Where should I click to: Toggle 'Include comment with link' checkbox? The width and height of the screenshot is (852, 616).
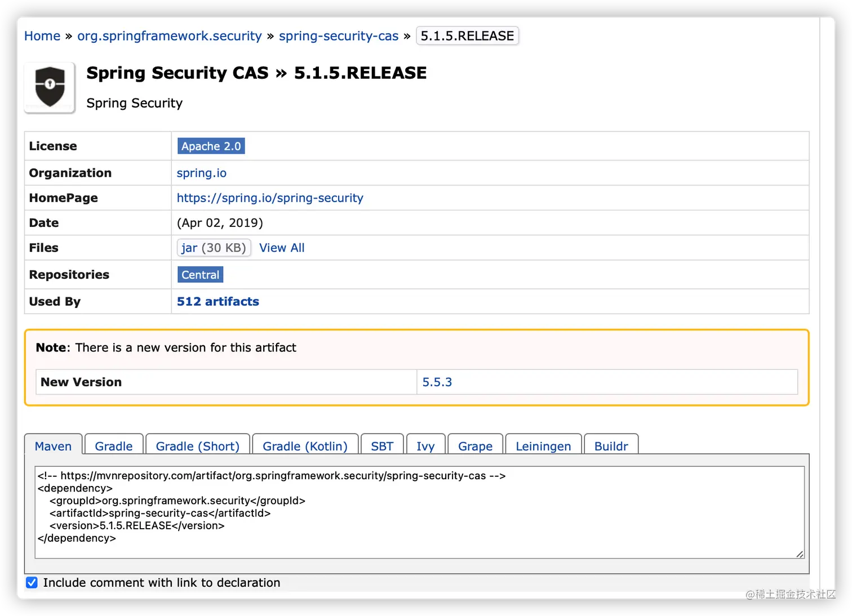(32, 582)
